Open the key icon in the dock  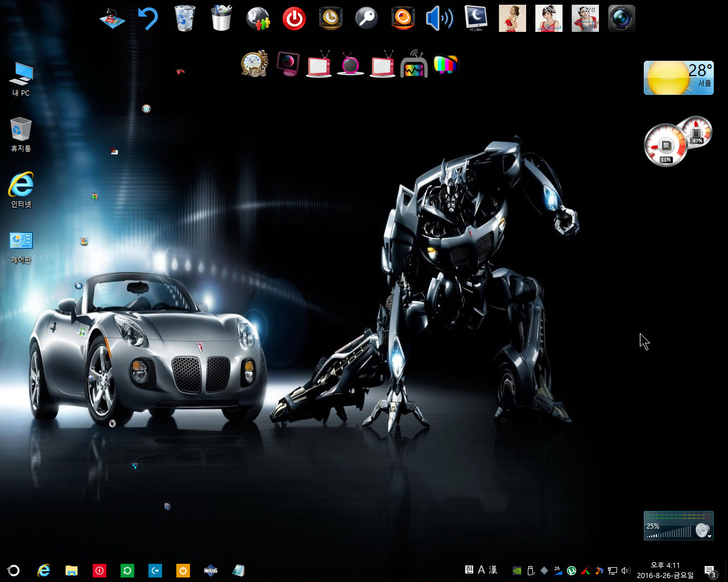367,18
